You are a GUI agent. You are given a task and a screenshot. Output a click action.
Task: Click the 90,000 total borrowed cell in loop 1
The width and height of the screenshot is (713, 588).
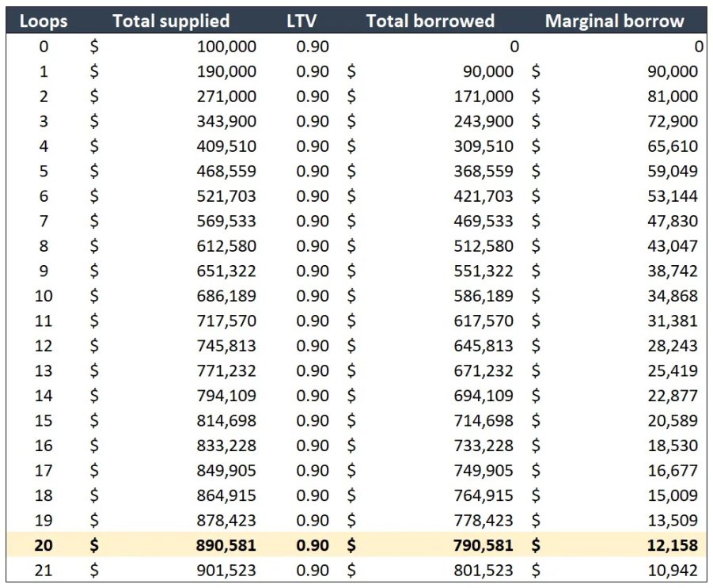488,72
